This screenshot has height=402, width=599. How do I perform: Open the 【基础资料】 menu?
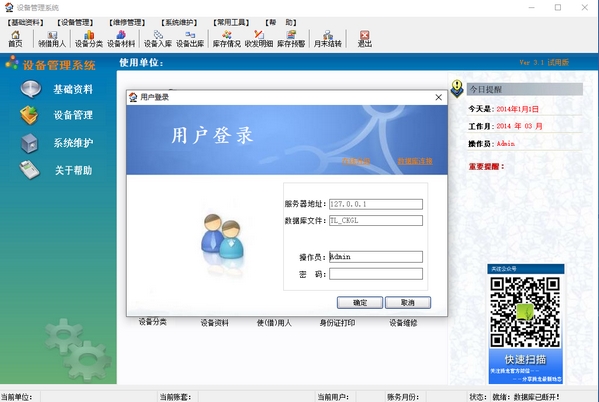pos(26,23)
